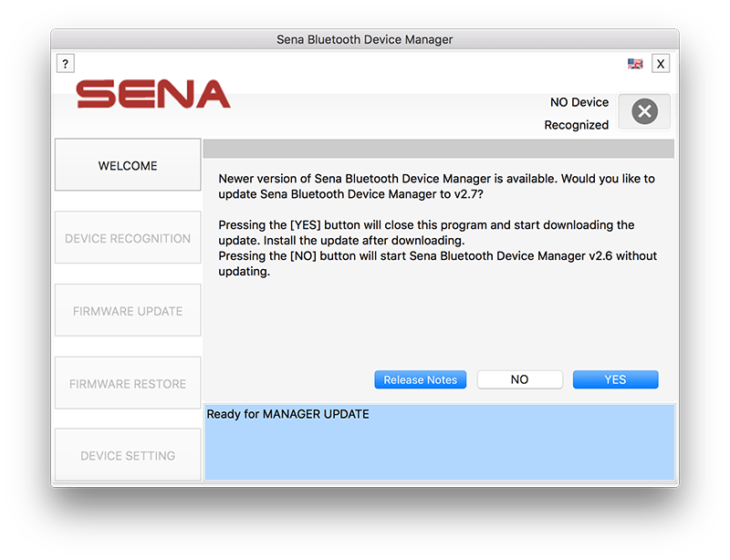Image resolution: width=730 pixels, height=560 pixels.
Task: Open the DEVICE RECOGNITION step
Action: [128, 237]
